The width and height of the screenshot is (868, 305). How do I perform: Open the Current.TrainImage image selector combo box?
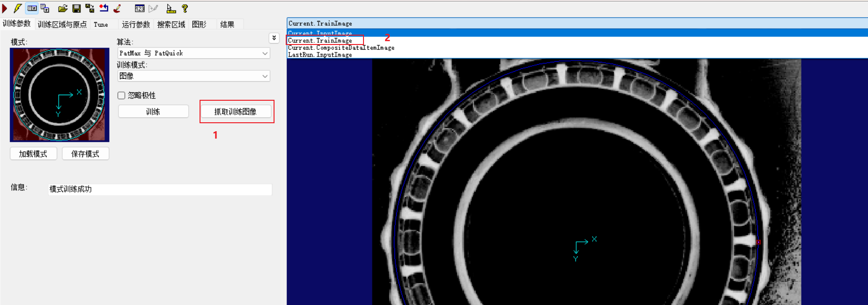(x=577, y=23)
